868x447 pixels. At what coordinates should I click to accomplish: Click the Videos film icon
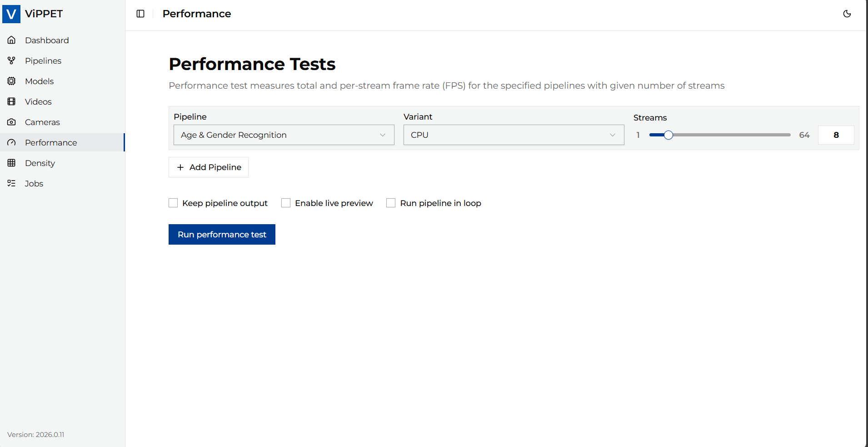pos(12,101)
